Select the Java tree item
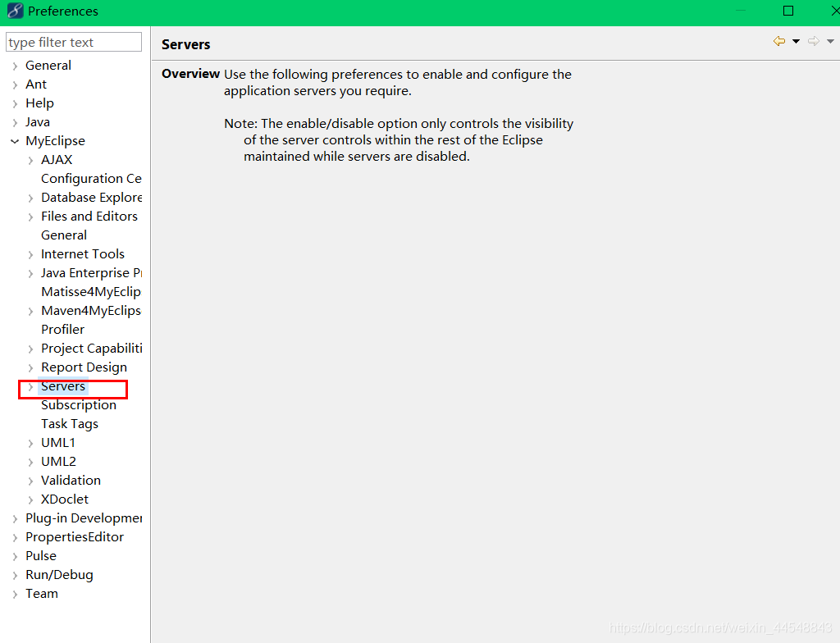 (38, 122)
